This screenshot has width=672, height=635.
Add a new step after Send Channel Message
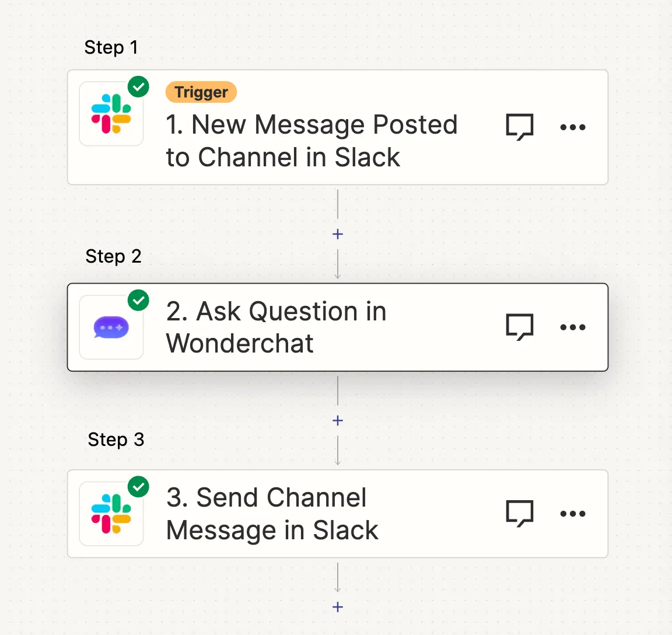point(337,607)
